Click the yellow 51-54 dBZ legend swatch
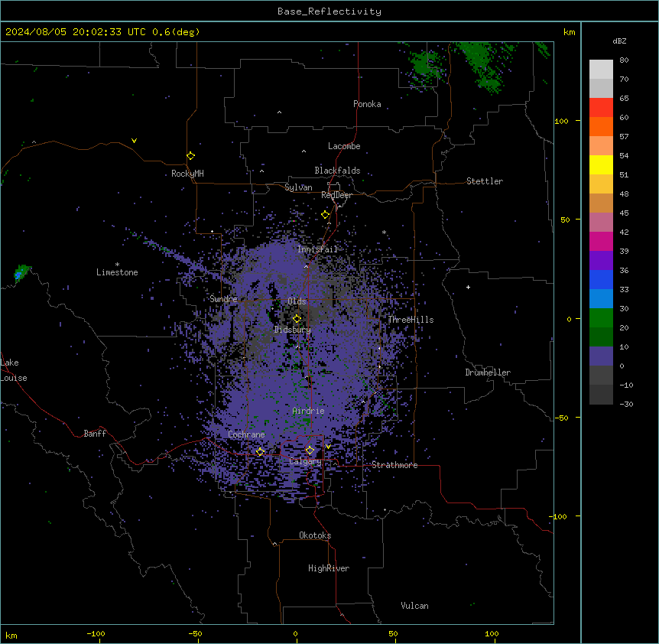The image size is (659, 644). [601, 164]
